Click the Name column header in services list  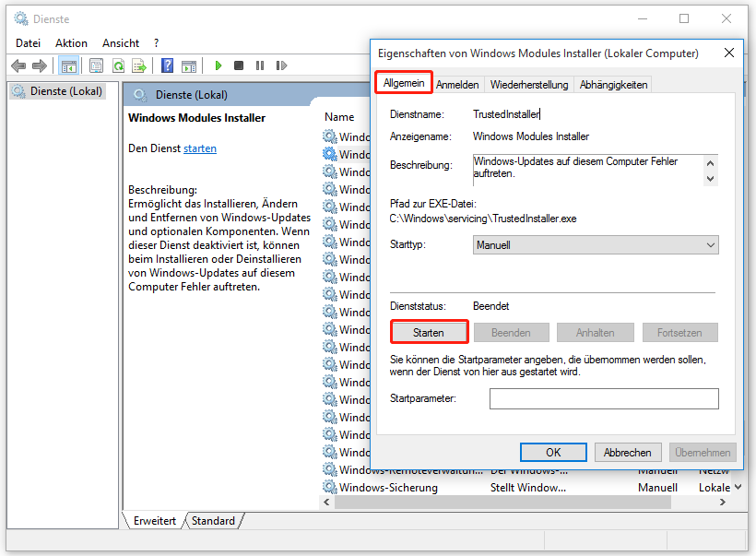(339, 117)
